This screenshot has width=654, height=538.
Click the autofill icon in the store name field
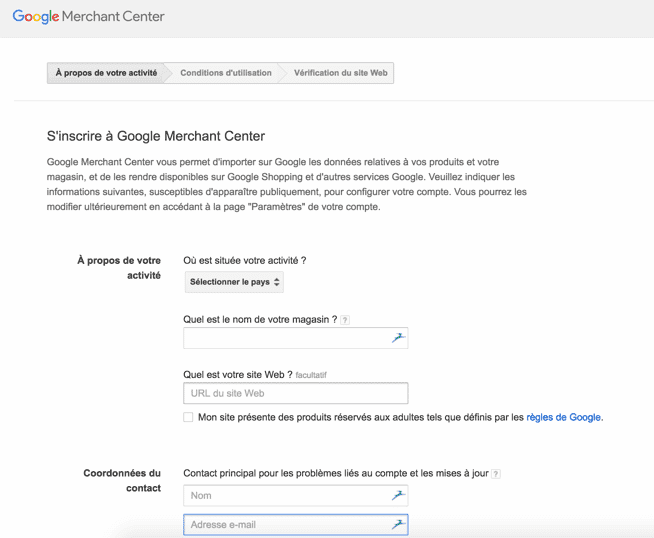point(398,338)
